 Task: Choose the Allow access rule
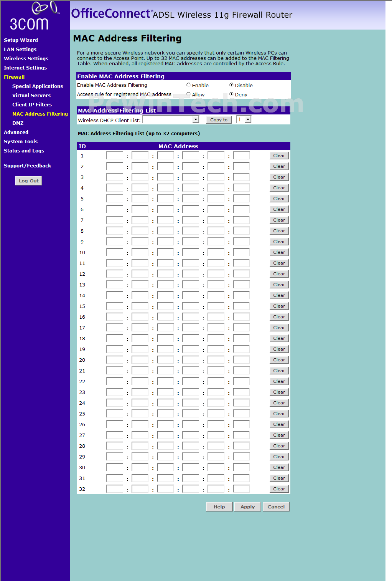188,94
